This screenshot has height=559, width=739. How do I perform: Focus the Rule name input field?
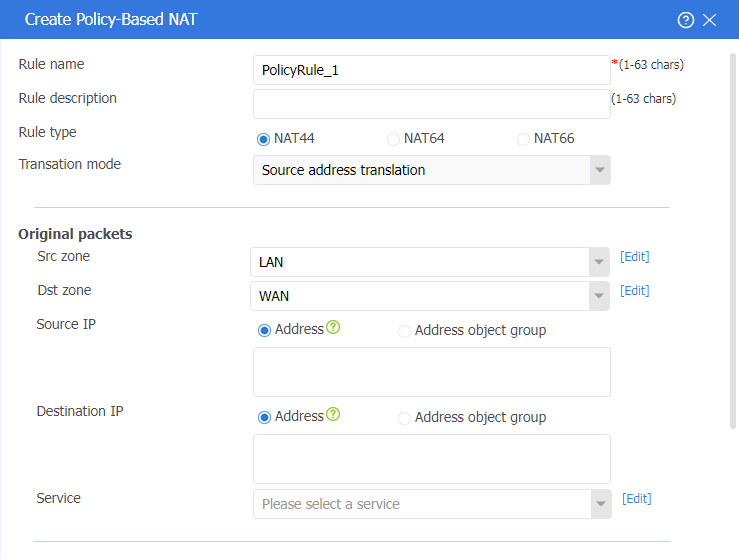[432, 70]
